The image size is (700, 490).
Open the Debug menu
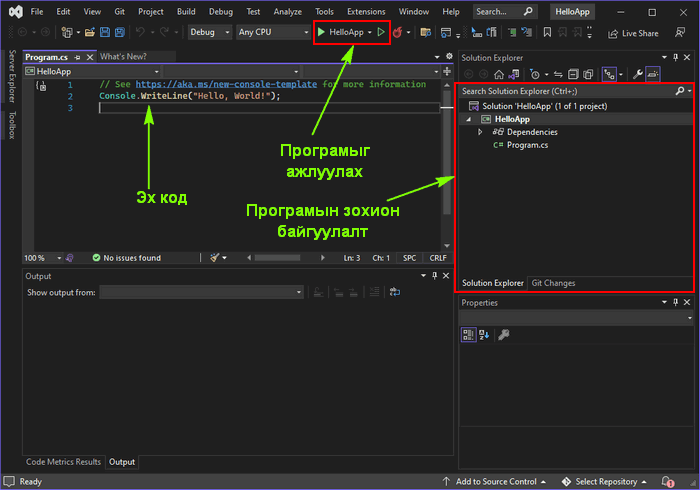[x=221, y=12]
